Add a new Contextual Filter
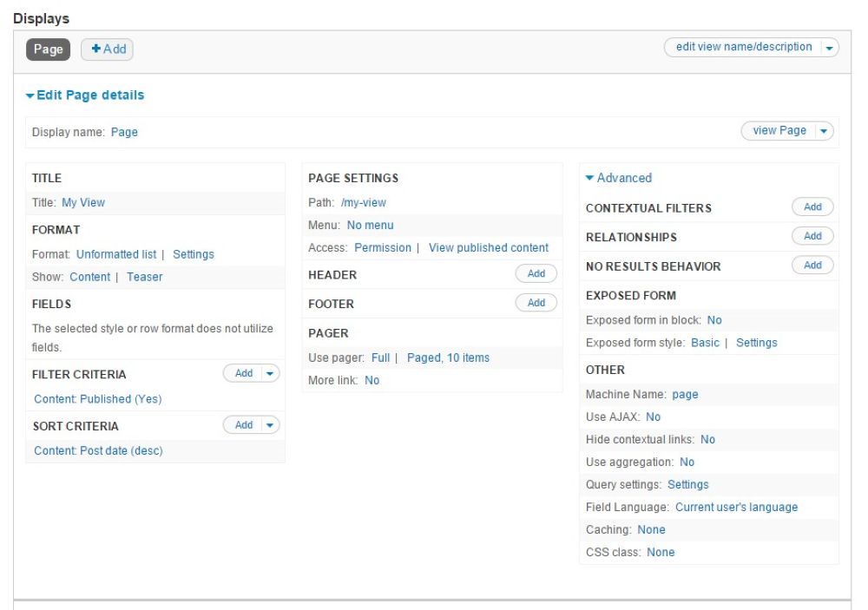The image size is (868, 610). pyautogui.click(x=812, y=207)
